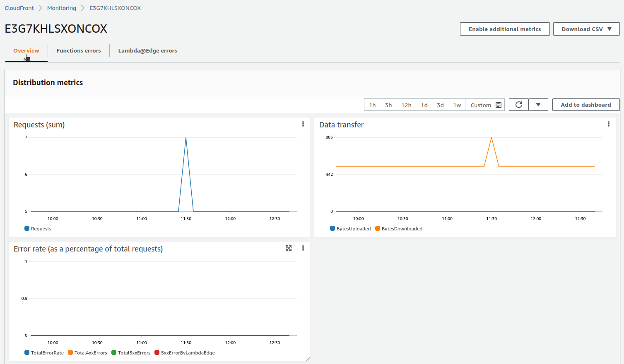This screenshot has width=624, height=364.
Task: Click Enable additional metrics button
Action: point(504,29)
